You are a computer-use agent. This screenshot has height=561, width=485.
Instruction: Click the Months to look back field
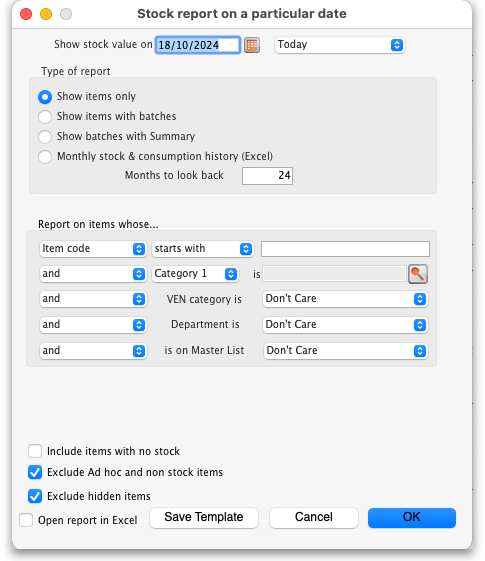click(x=268, y=176)
